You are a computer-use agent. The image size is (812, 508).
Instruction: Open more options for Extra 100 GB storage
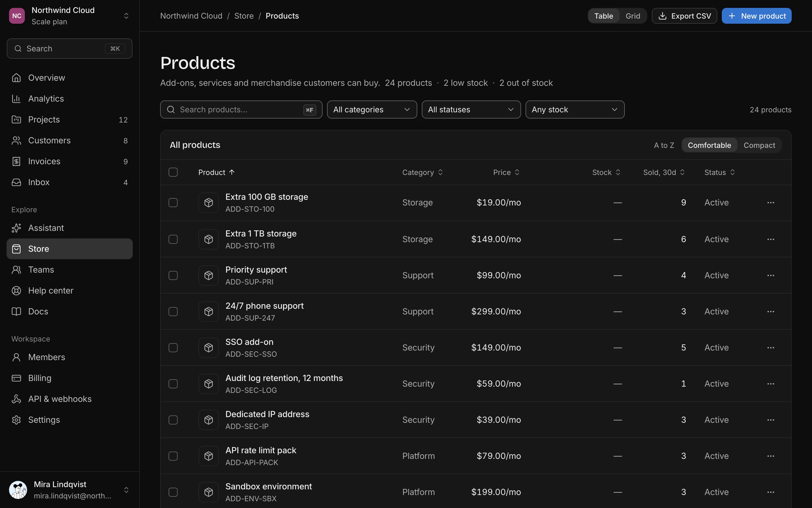(x=771, y=203)
